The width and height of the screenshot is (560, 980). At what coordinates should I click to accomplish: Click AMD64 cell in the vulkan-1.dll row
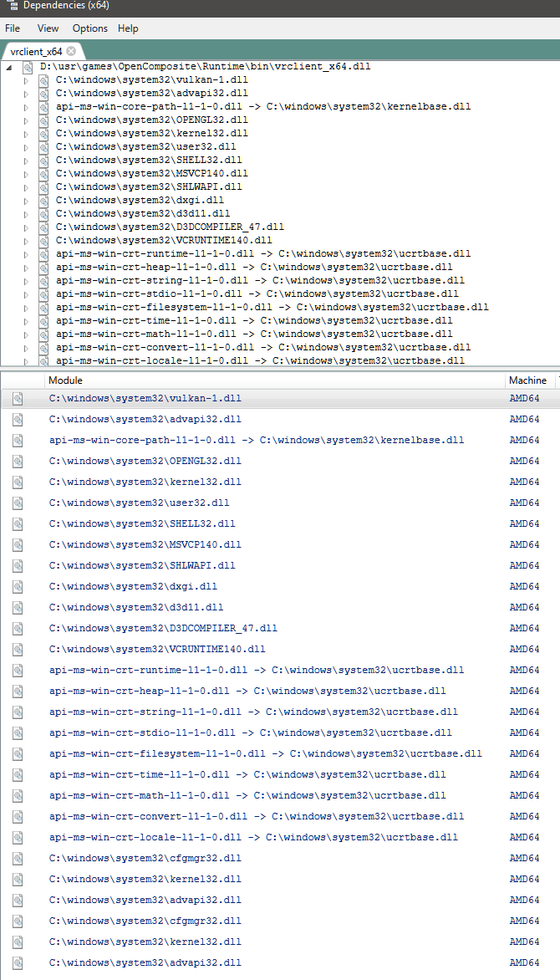(524, 399)
